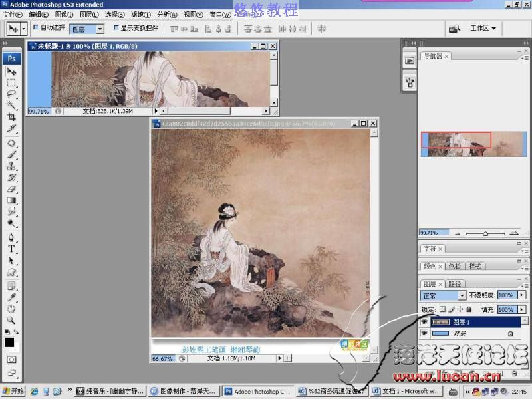532x399 pixels.
Task: Open the collapsed Actions panel icon
Action: coord(410,61)
